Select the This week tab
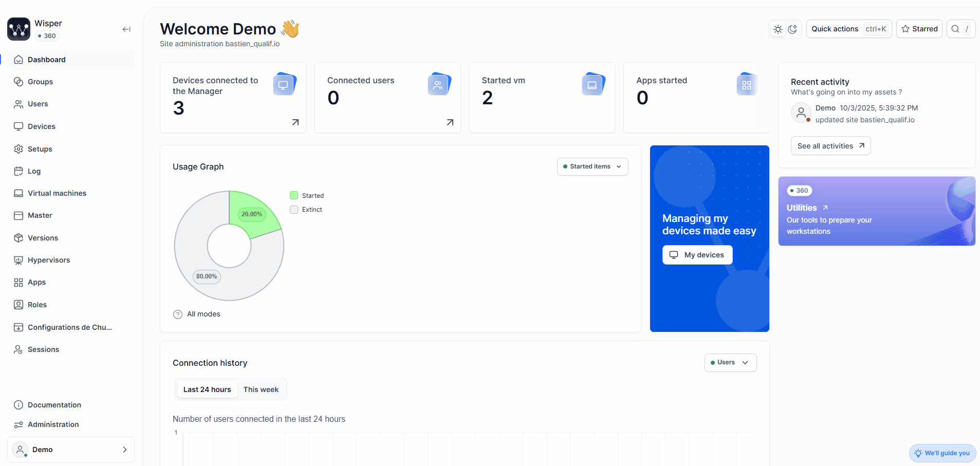Screen dimensions: 980x466 click(261, 389)
